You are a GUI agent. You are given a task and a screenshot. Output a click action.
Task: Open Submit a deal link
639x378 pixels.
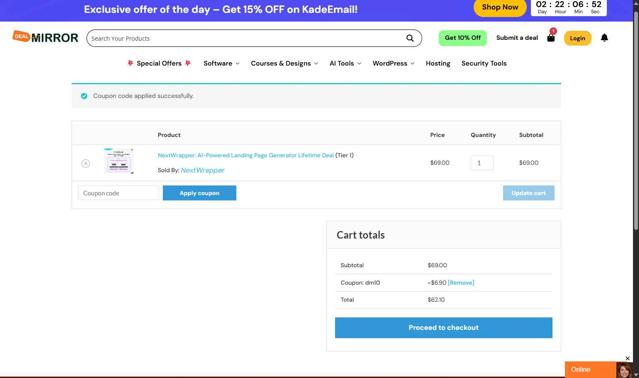point(517,37)
